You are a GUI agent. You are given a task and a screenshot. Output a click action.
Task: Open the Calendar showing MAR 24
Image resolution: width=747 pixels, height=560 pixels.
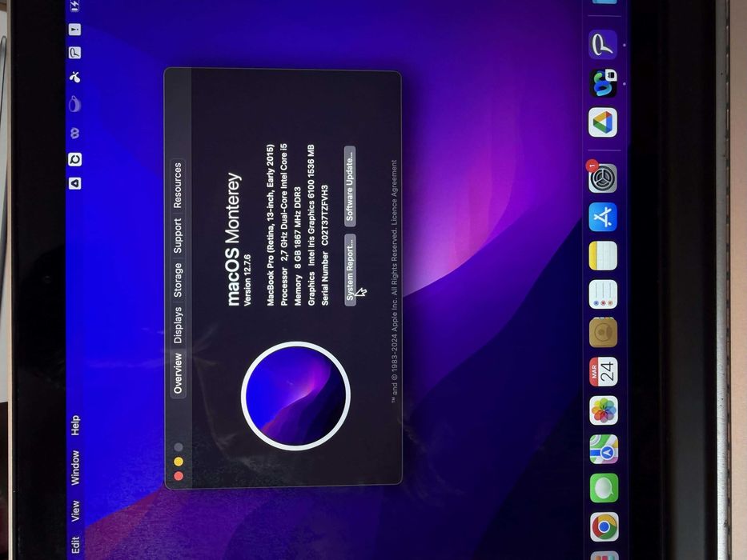coord(603,371)
